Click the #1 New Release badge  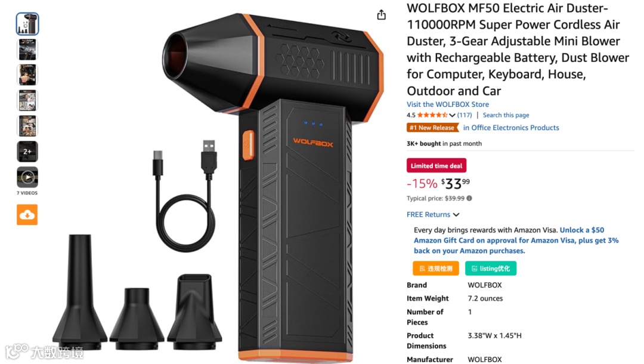pyautogui.click(x=432, y=128)
